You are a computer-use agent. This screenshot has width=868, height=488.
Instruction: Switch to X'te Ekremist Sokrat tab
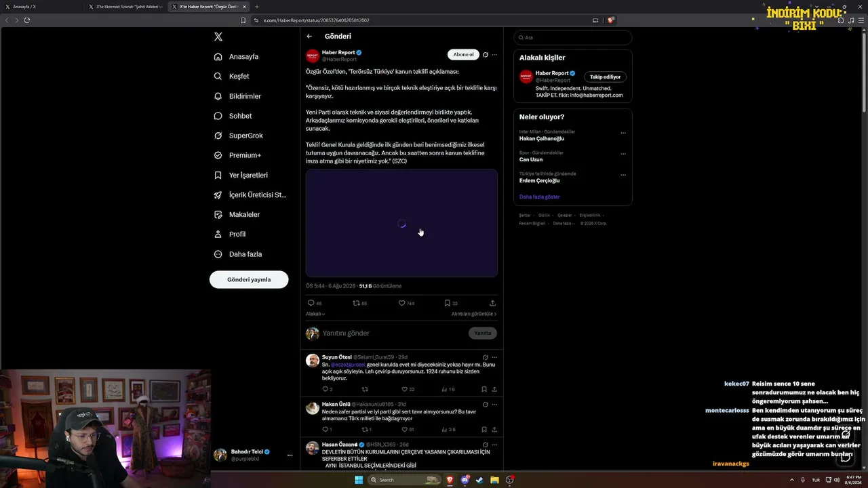coord(126,7)
